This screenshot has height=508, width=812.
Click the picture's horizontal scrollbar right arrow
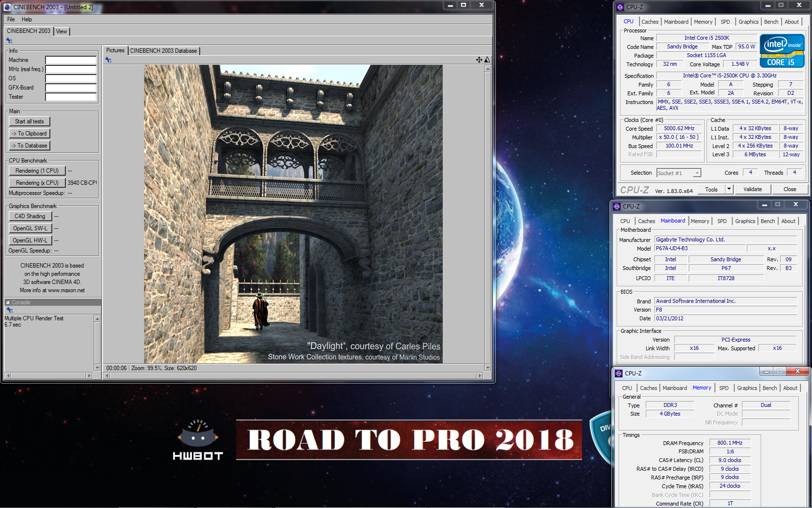pyautogui.click(x=479, y=375)
